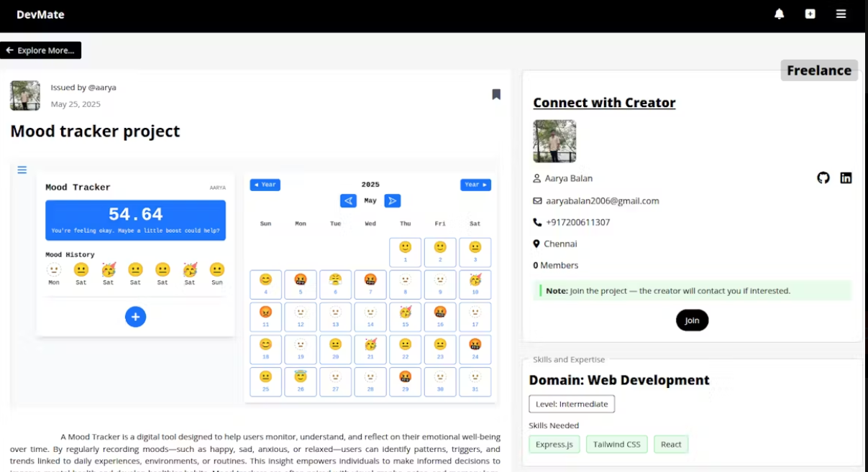Open creator's GitHub profile icon
The height and width of the screenshot is (472, 868).
[x=823, y=177]
